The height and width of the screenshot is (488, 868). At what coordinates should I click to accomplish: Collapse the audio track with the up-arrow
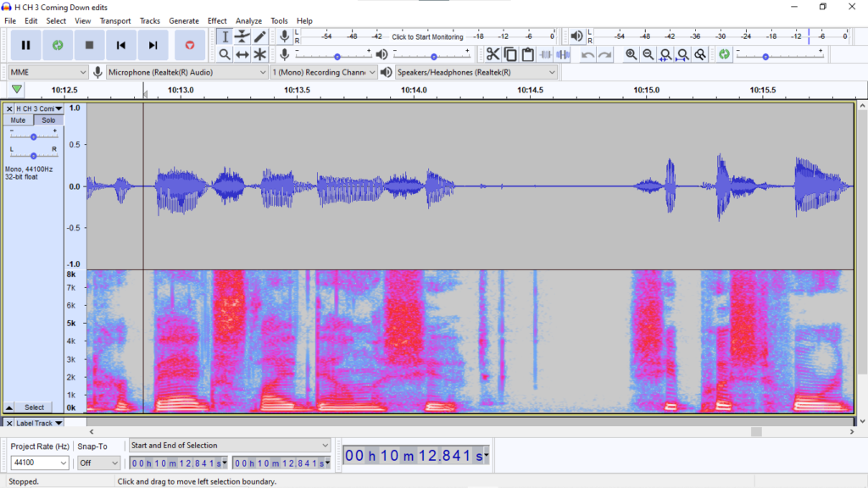click(8, 408)
